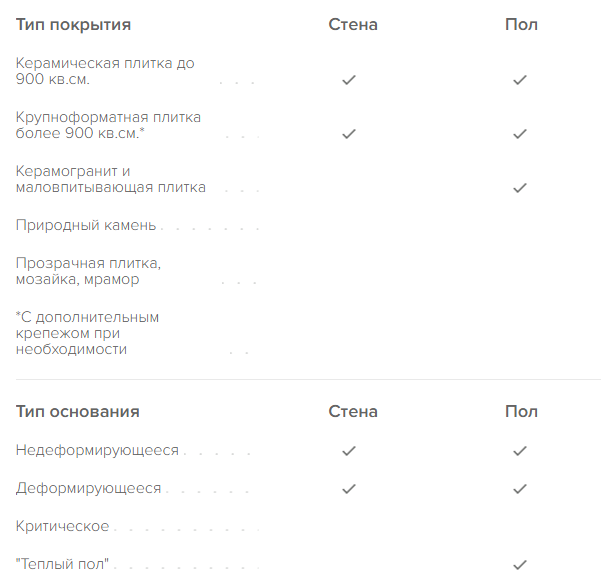Click the Пол column header in Тип основания
Viewport: 603px width, 587px height.
[x=521, y=412]
